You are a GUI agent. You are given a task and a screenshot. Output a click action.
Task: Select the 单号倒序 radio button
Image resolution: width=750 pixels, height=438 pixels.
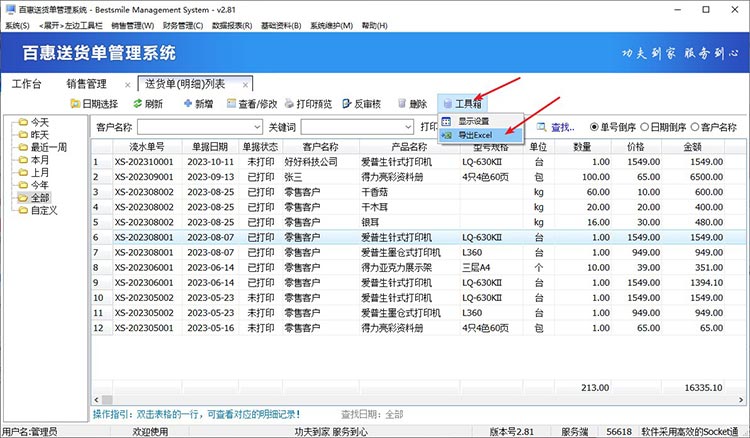click(x=594, y=127)
